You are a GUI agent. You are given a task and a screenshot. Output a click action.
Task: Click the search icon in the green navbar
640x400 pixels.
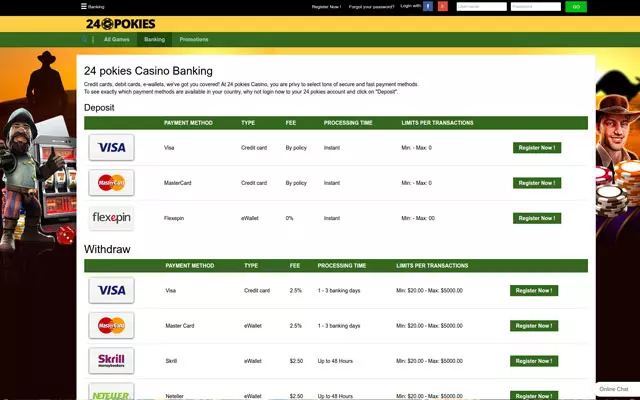[84, 40]
